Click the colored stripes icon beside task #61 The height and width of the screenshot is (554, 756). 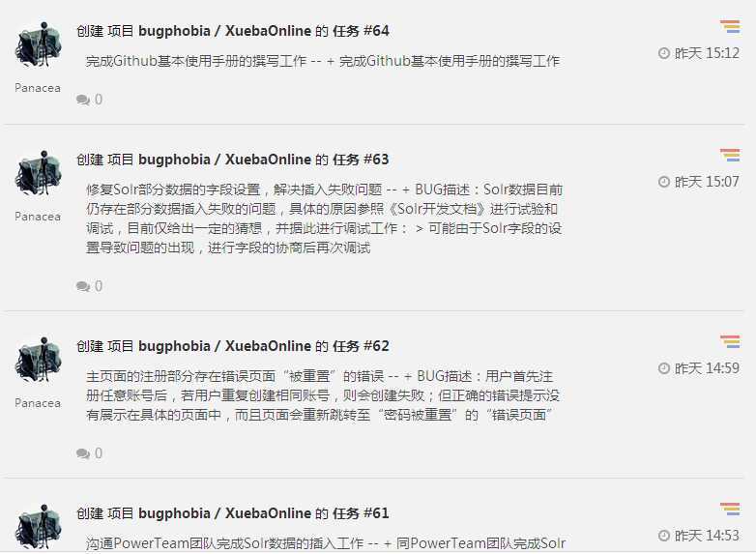coord(730,510)
